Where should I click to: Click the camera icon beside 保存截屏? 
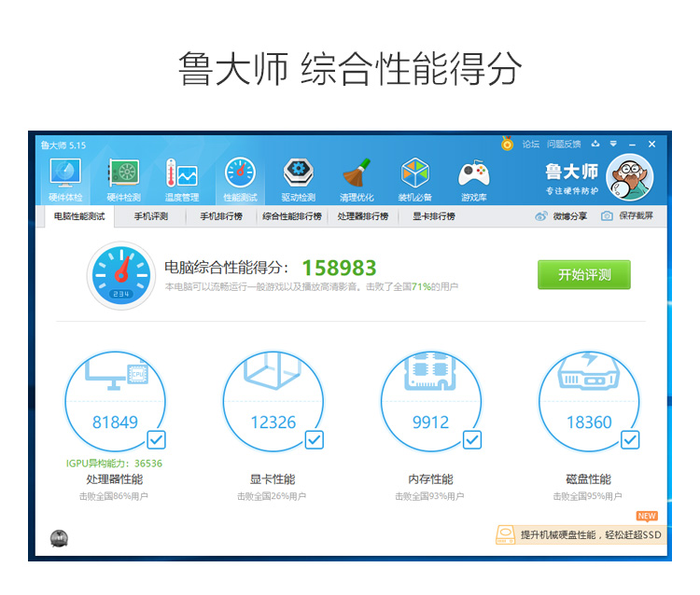(607, 216)
